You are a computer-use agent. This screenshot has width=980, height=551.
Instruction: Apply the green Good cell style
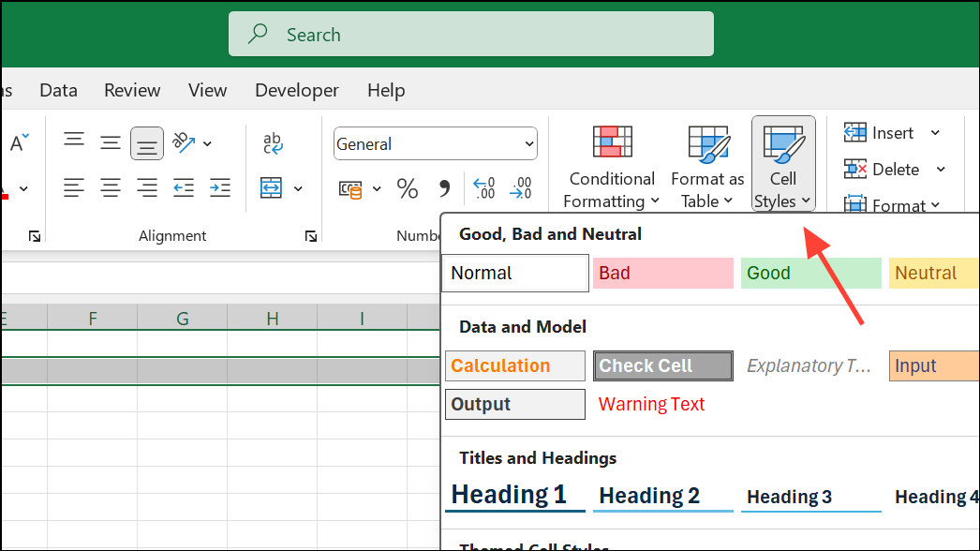click(810, 273)
